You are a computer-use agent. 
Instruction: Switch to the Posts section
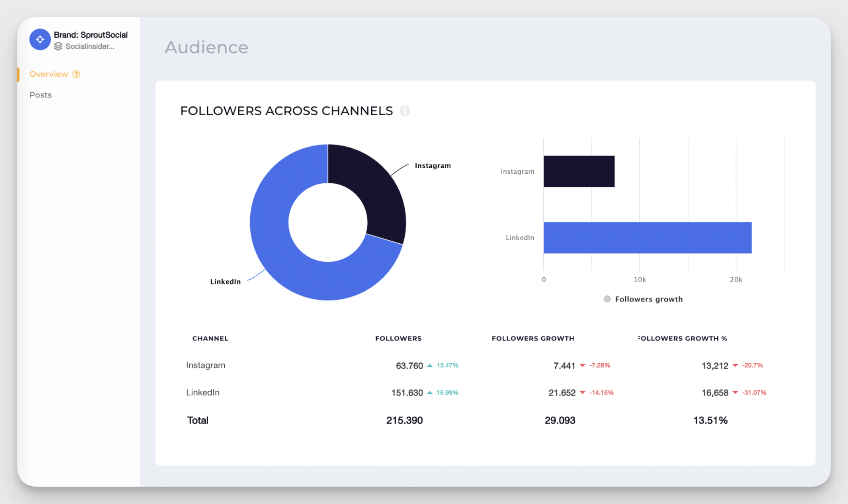tap(40, 95)
